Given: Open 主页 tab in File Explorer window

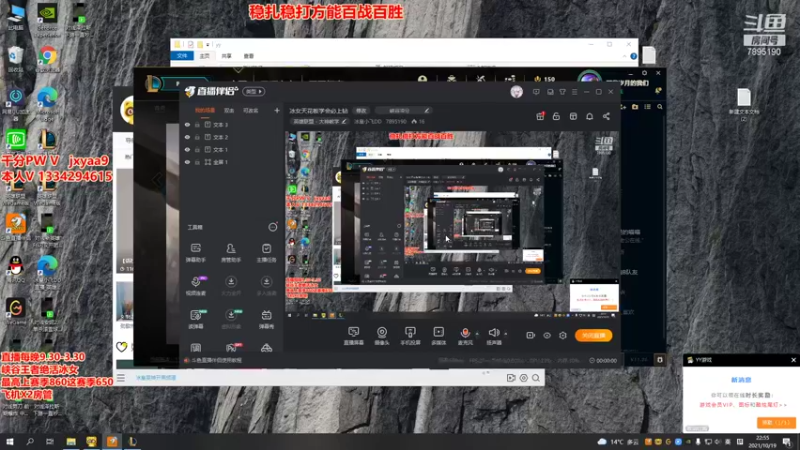Looking at the screenshot, I should (205, 56).
